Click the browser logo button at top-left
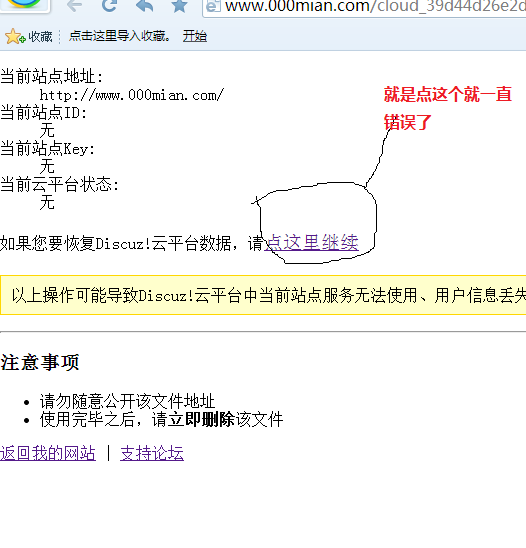Screen dimensions: 526x548 (24, 5)
